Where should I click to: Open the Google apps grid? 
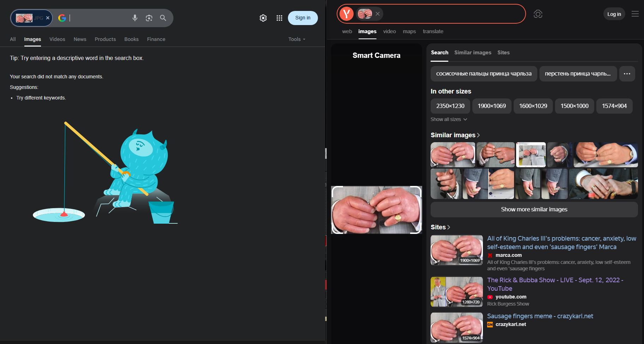279,18
